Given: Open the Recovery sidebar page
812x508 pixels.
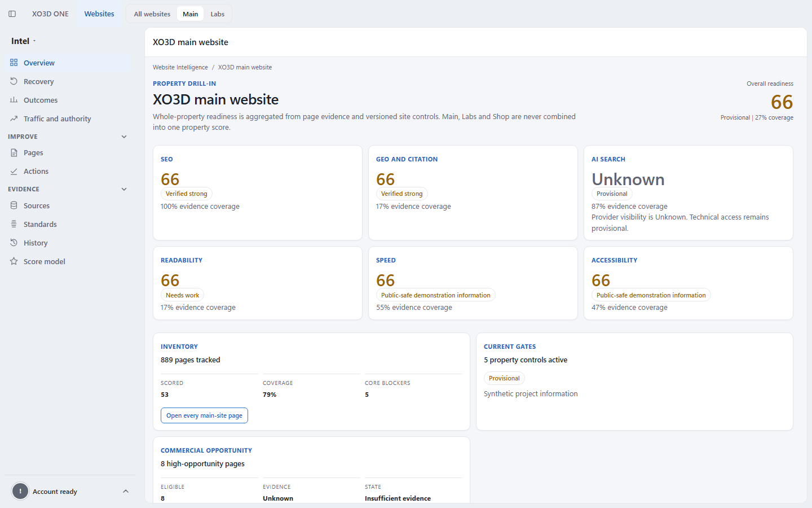Looking at the screenshot, I should click(x=68, y=81).
